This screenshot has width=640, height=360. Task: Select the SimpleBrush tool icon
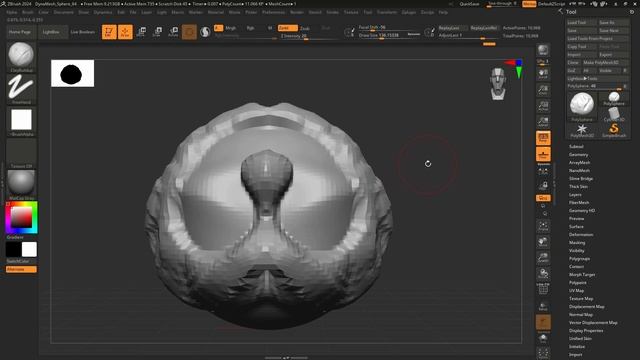point(614,130)
